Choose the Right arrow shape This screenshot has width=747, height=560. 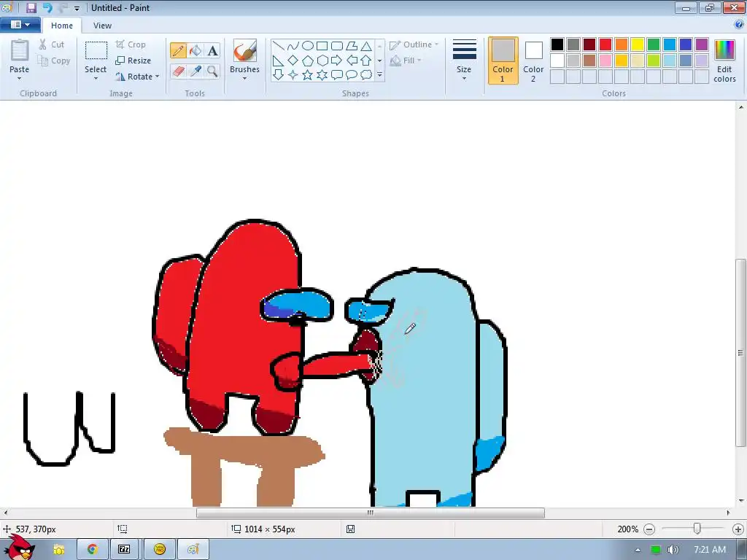[337, 61]
